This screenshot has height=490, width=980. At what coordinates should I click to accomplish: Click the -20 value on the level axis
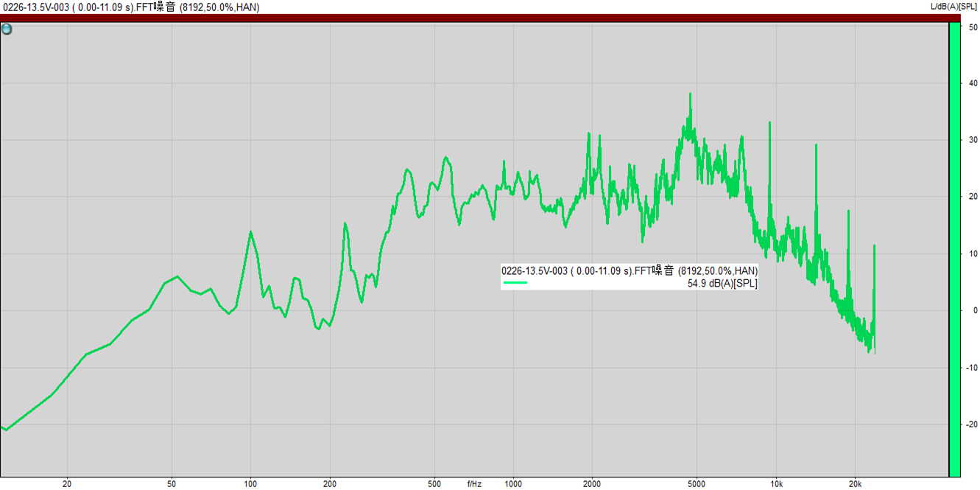pyautogui.click(x=972, y=424)
